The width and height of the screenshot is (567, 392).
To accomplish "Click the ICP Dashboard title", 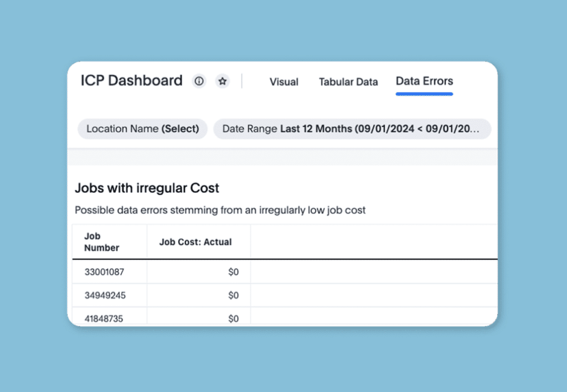I will [x=131, y=81].
